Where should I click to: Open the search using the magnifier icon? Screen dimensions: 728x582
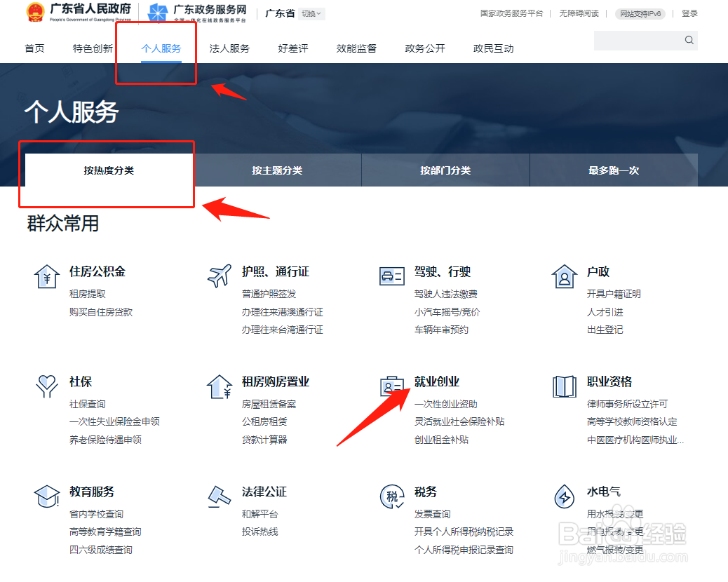click(688, 40)
